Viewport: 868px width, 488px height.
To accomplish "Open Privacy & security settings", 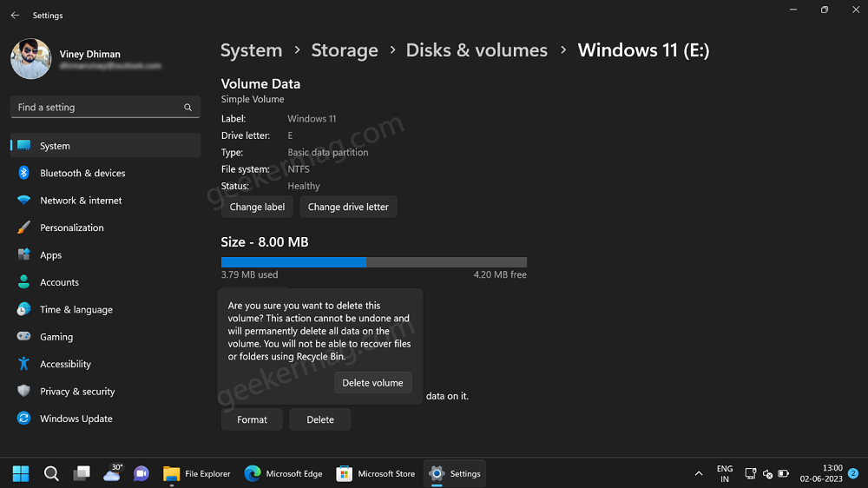I will click(105, 391).
